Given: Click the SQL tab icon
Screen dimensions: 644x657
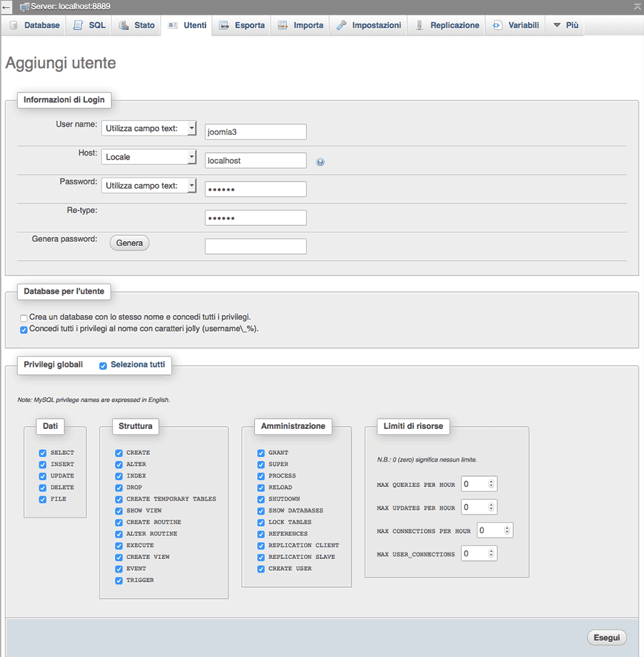Looking at the screenshot, I should (78, 25).
